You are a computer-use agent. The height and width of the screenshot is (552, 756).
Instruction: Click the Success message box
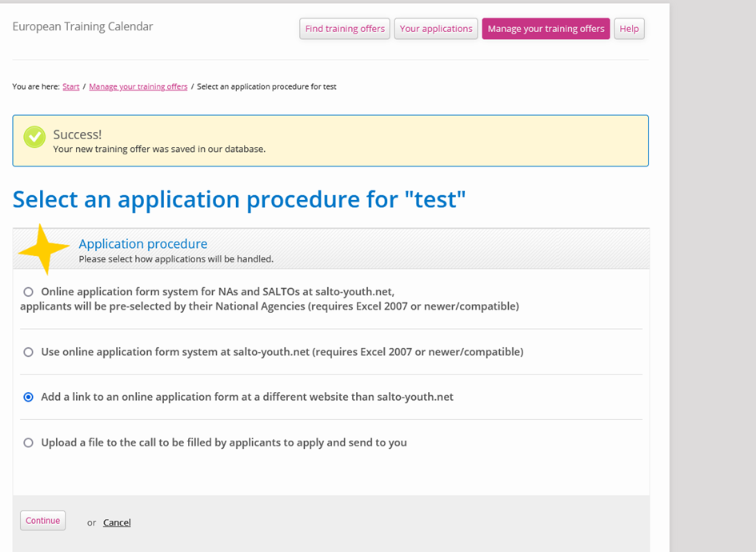tap(330, 141)
